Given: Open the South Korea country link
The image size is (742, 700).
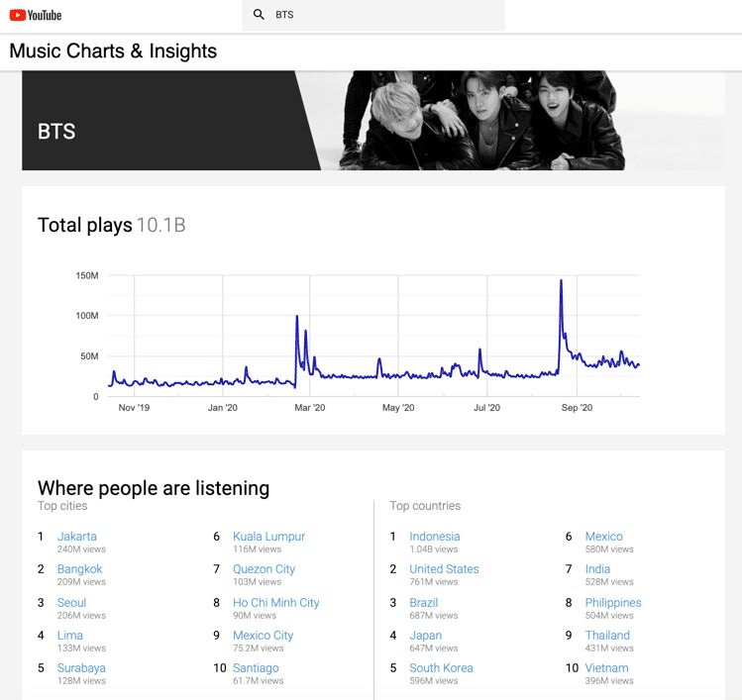Looking at the screenshot, I should [441, 668].
